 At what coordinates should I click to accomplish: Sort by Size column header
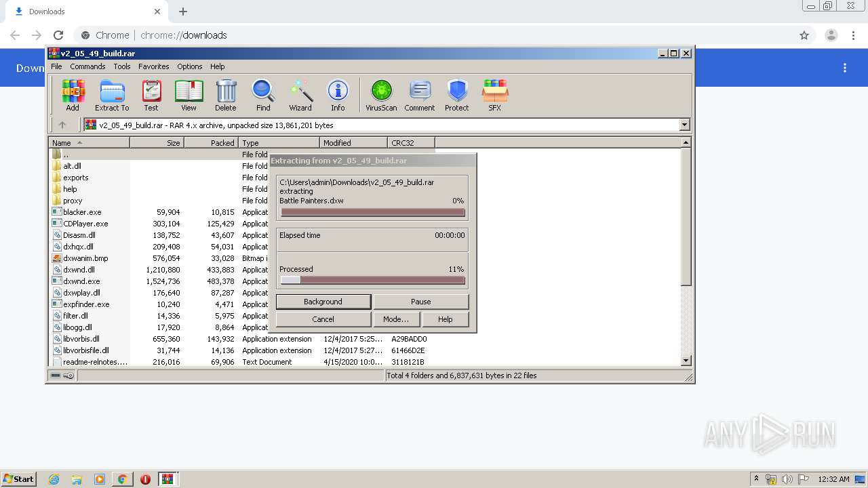157,142
